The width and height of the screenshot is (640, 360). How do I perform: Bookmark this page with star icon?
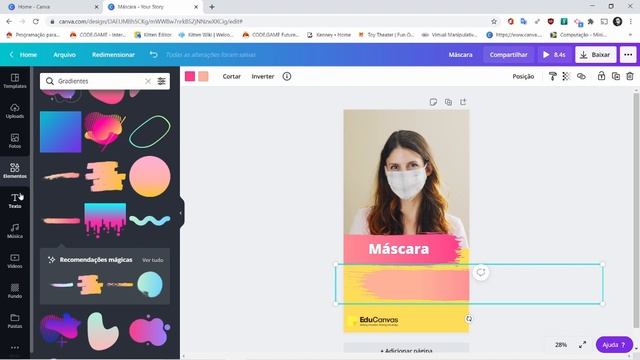[494, 21]
